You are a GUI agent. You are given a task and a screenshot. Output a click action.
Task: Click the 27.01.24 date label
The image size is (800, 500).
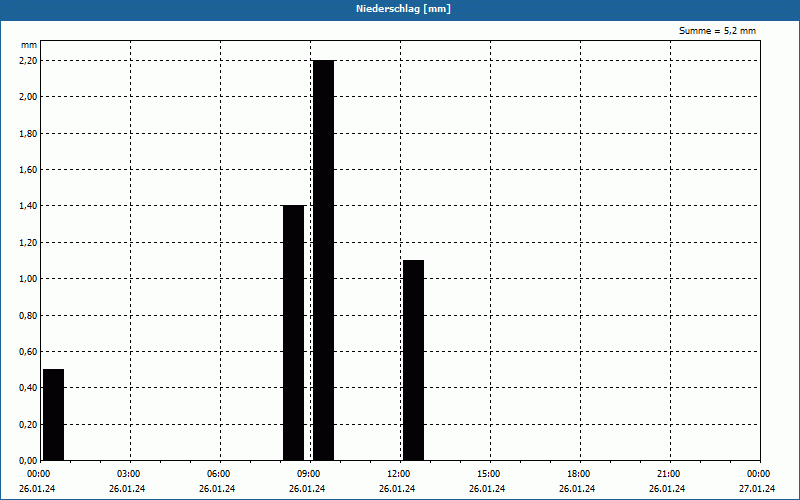[757, 489]
